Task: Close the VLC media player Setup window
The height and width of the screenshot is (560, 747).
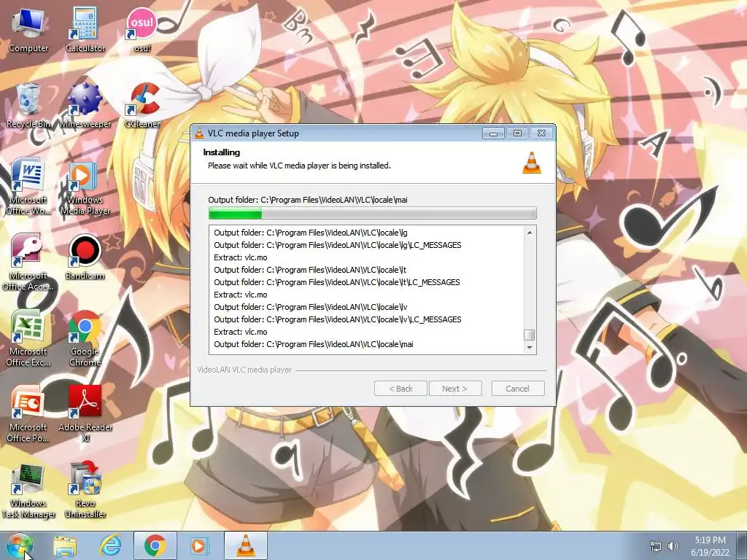Action: (541, 133)
